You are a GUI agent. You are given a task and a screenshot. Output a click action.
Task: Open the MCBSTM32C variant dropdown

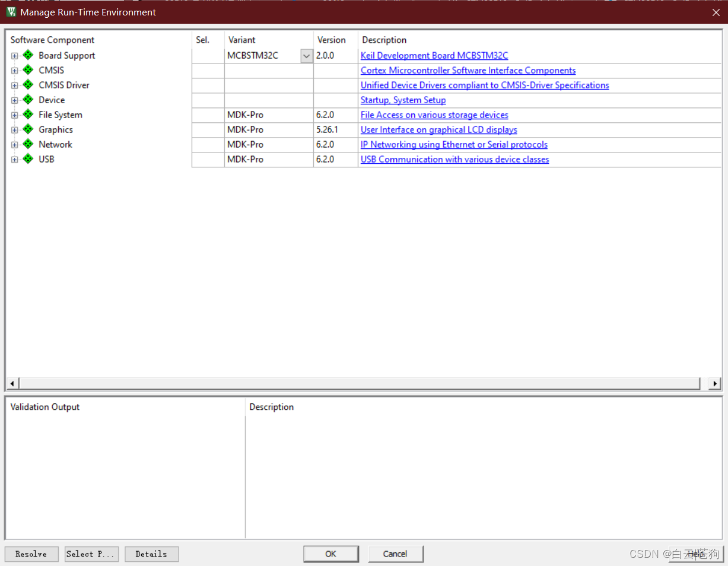click(306, 56)
